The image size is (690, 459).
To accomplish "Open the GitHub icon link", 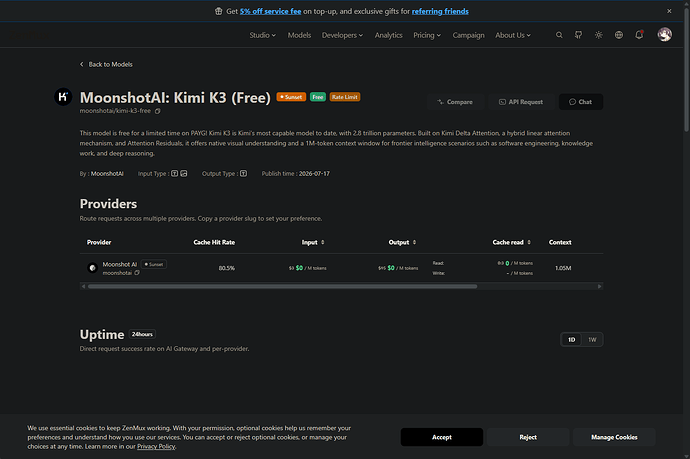I will [579, 35].
